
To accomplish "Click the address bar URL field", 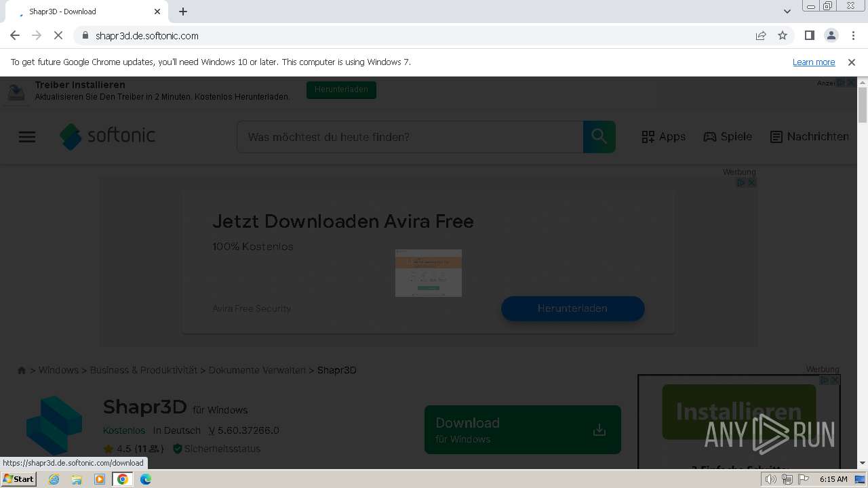I will 414,35.
